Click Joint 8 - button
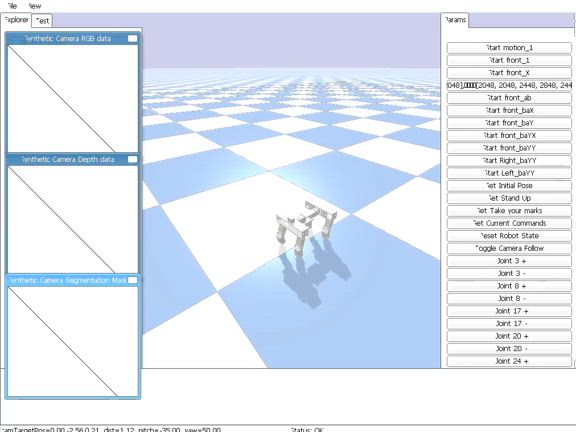Image resolution: width=576 pixels, height=432 pixels. click(509, 298)
